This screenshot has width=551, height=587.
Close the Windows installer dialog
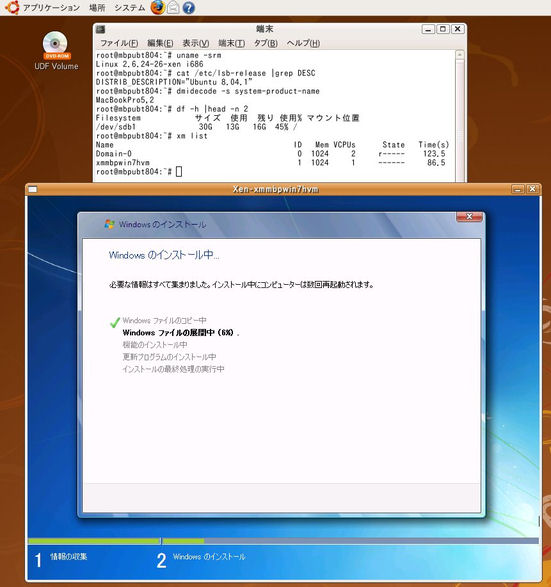point(469,216)
